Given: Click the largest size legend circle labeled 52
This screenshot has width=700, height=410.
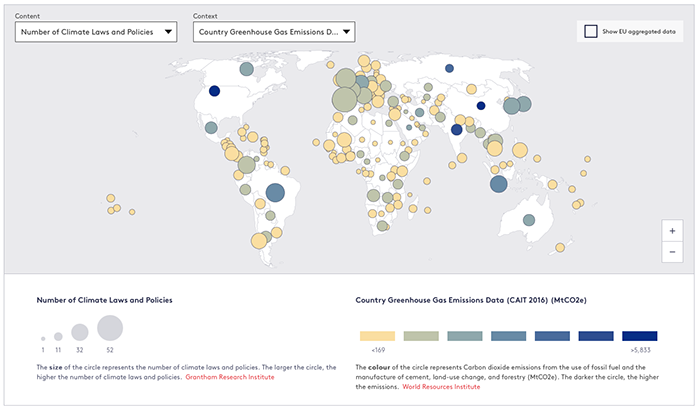Looking at the screenshot, I should pos(110,327).
